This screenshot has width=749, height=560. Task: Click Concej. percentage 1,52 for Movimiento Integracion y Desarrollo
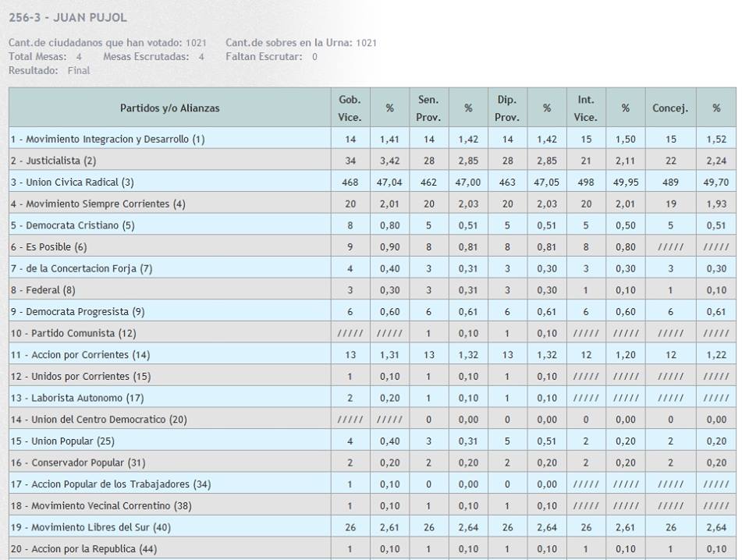pyautogui.click(x=716, y=140)
